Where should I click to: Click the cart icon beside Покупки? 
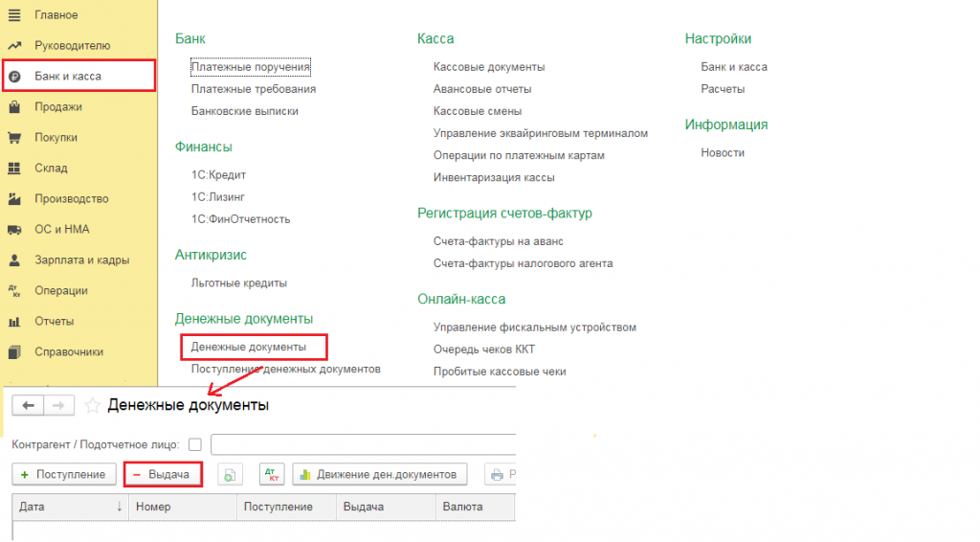(14, 138)
